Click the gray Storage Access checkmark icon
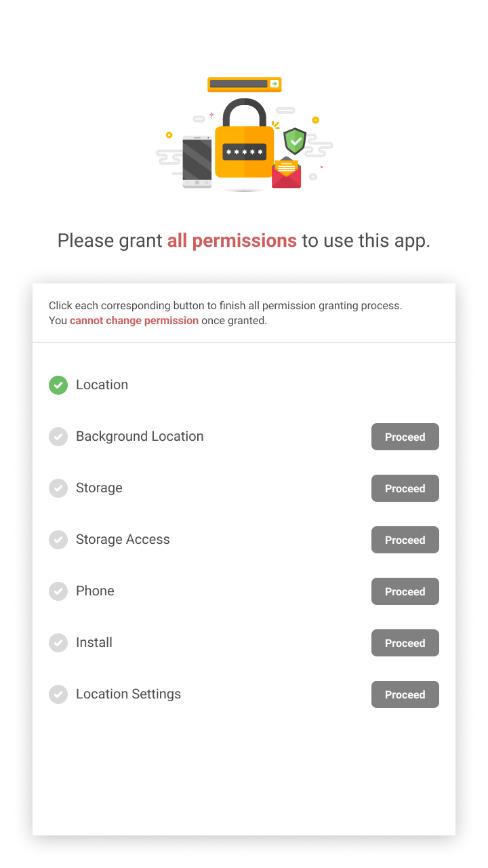The height and width of the screenshot is (868, 488). 58,540
